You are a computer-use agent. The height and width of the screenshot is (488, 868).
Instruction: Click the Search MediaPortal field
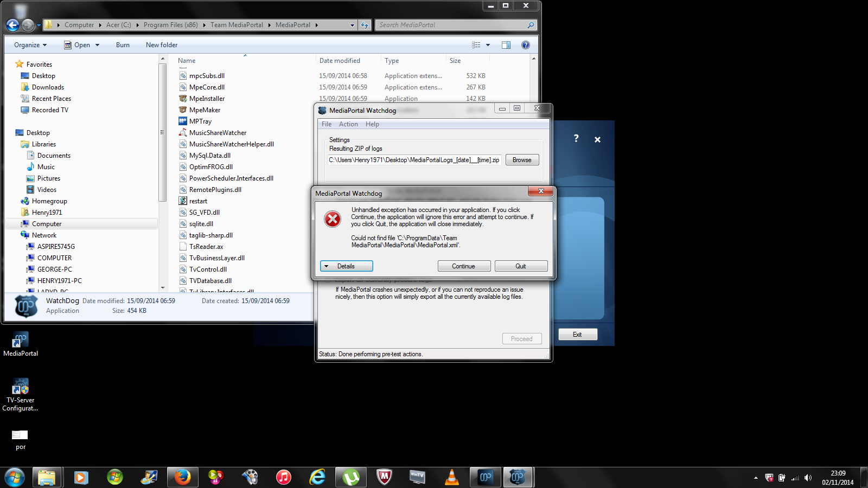click(450, 25)
